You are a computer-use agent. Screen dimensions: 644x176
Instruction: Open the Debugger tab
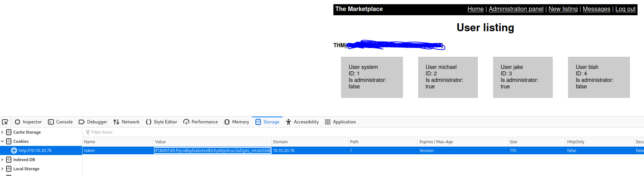point(93,122)
